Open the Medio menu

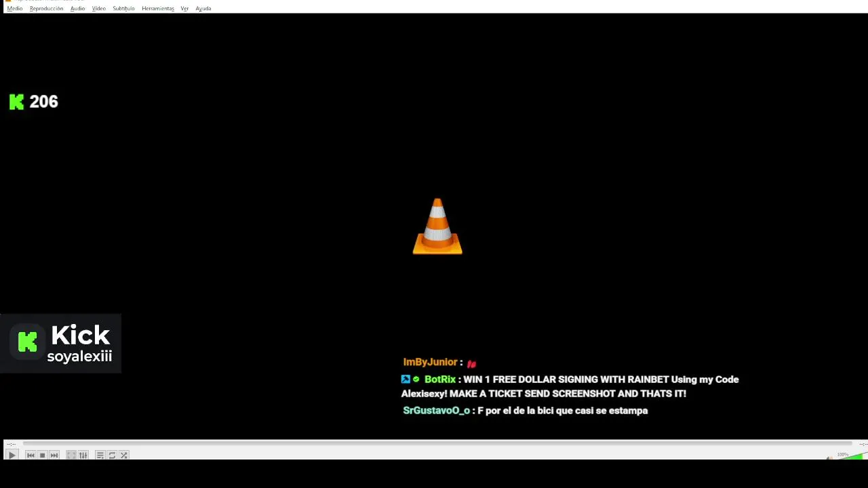click(x=15, y=9)
